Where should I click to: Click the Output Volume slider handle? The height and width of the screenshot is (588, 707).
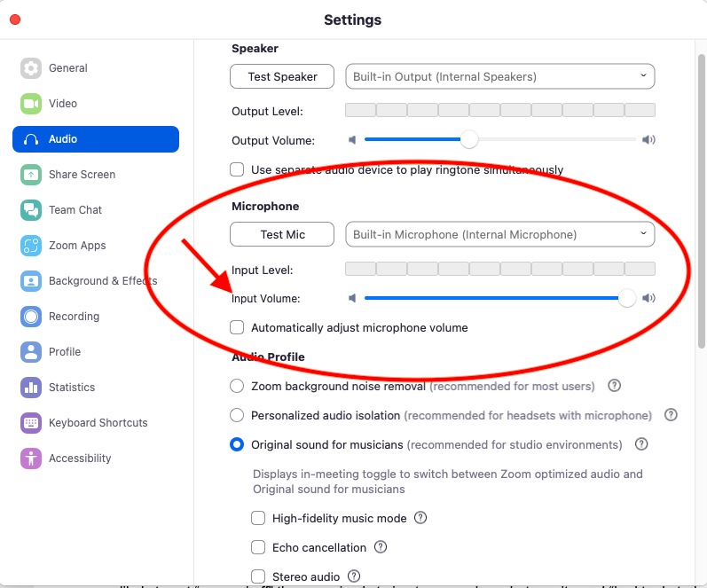tap(469, 139)
